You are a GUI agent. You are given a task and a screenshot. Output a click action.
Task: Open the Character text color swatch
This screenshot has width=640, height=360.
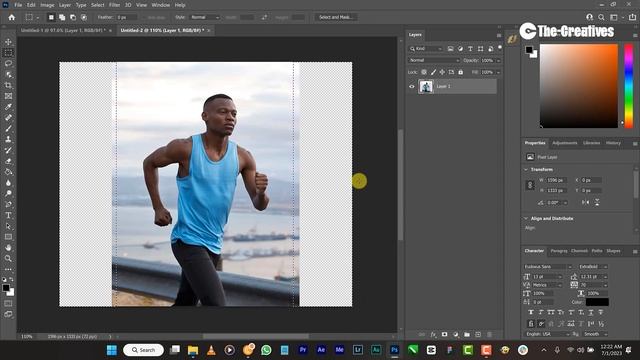[597, 302]
